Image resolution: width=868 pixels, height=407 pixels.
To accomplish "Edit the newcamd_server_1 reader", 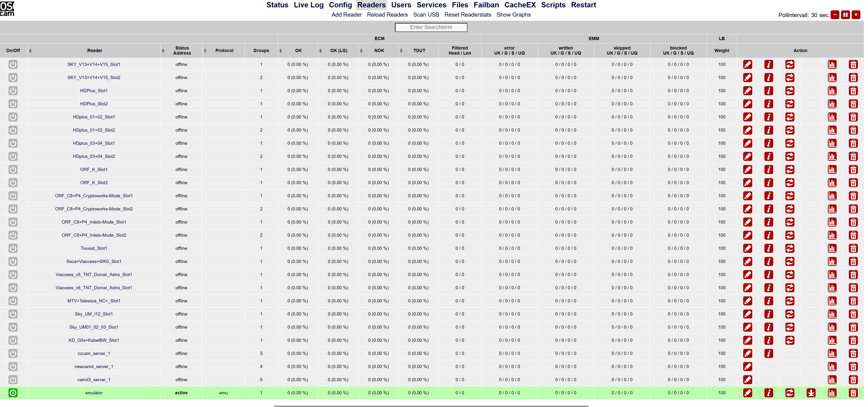I will tap(747, 366).
